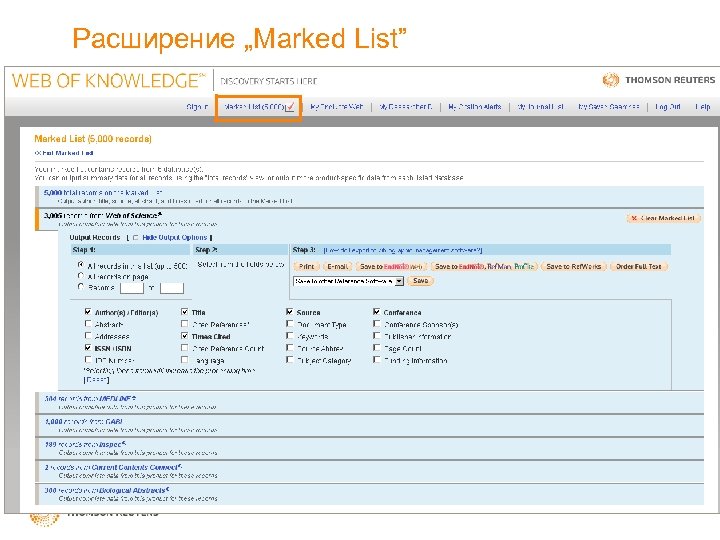Collapse the Web of Science records section
Image resolution: width=720 pixels, height=540 pixels.
click(x=103, y=215)
